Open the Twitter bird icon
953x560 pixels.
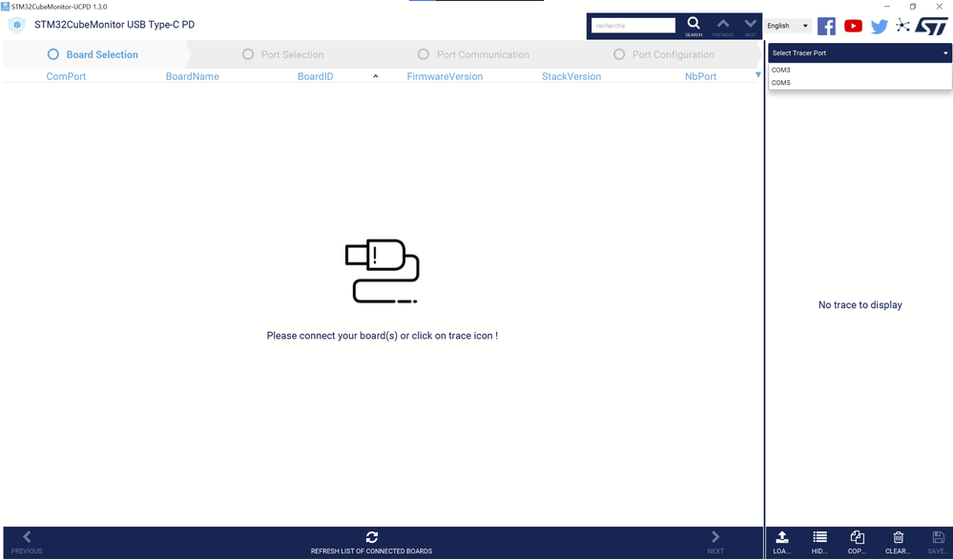(x=879, y=26)
